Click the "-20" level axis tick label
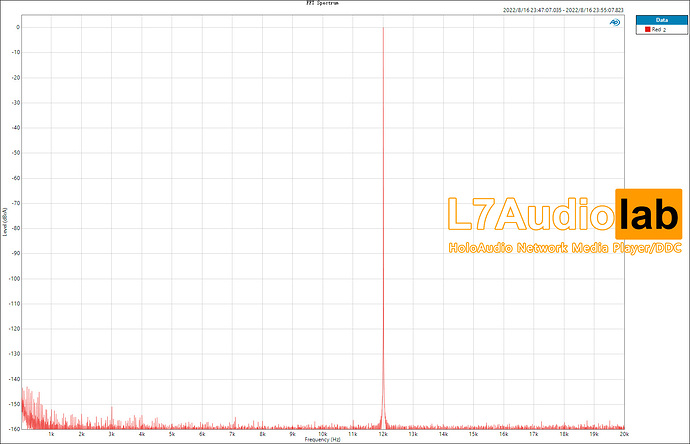 pos(16,77)
